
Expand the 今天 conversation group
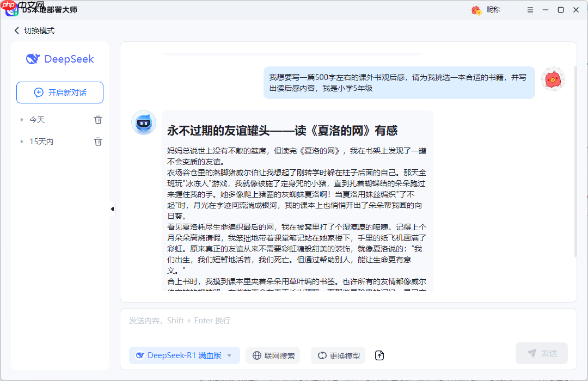click(x=22, y=120)
